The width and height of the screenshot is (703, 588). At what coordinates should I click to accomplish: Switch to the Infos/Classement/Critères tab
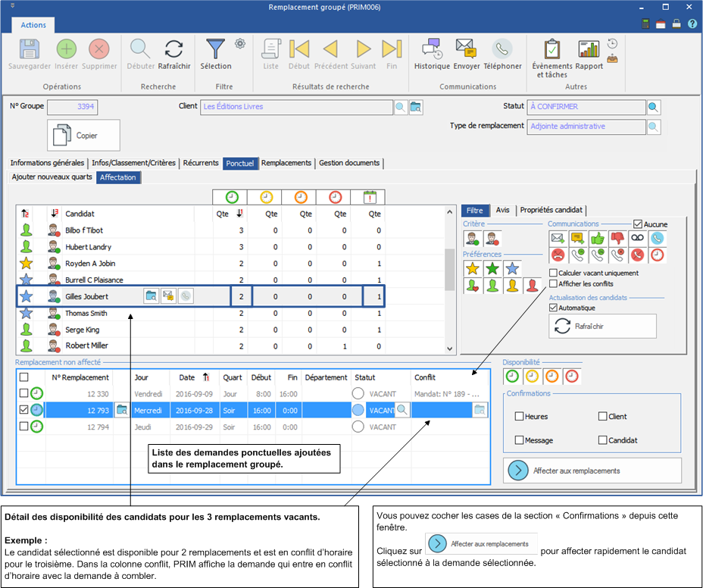(133, 163)
